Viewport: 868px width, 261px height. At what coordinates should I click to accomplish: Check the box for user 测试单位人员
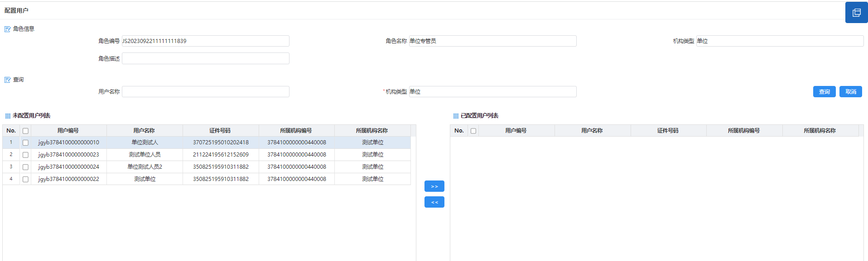pyautogui.click(x=25, y=155)
